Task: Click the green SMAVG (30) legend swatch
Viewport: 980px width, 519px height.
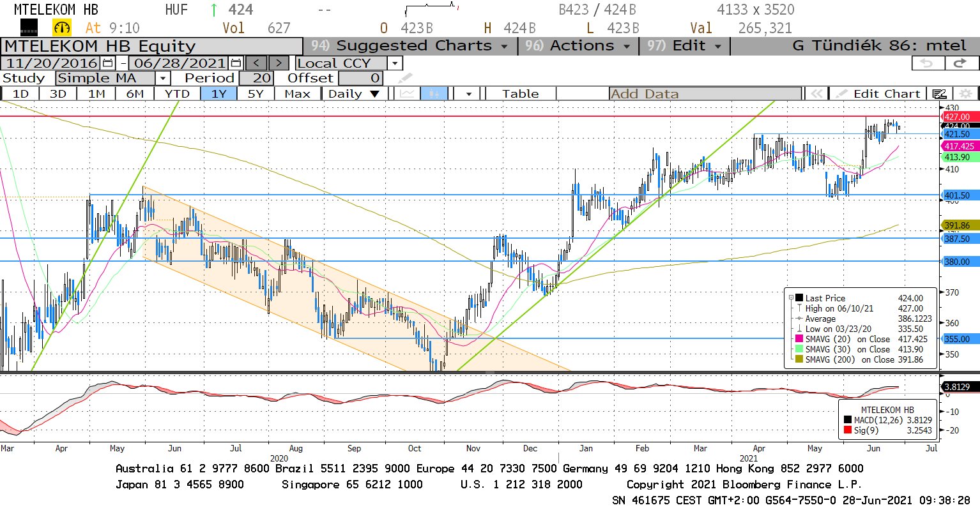Action: [799, 349]
